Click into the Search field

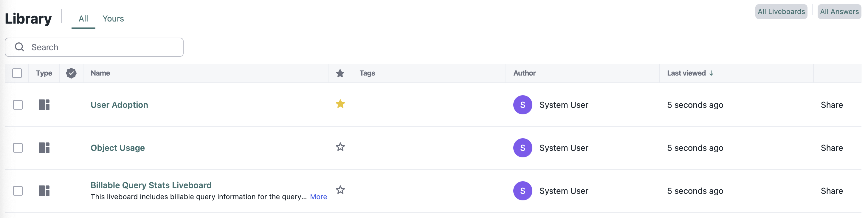pyautogui.click(x=101, y=47)
